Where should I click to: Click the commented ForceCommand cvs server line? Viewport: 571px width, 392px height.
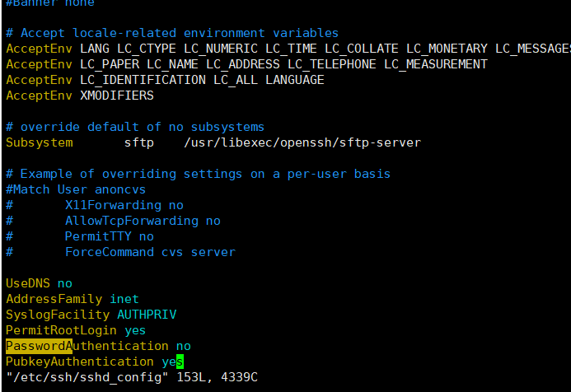[149, 252]
